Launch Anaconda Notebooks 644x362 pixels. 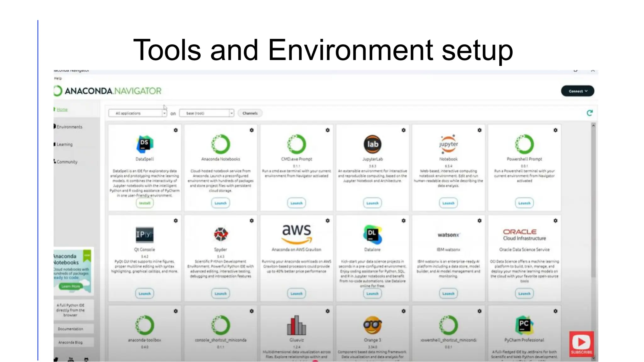pyautogui.click(x=220, y=203)
